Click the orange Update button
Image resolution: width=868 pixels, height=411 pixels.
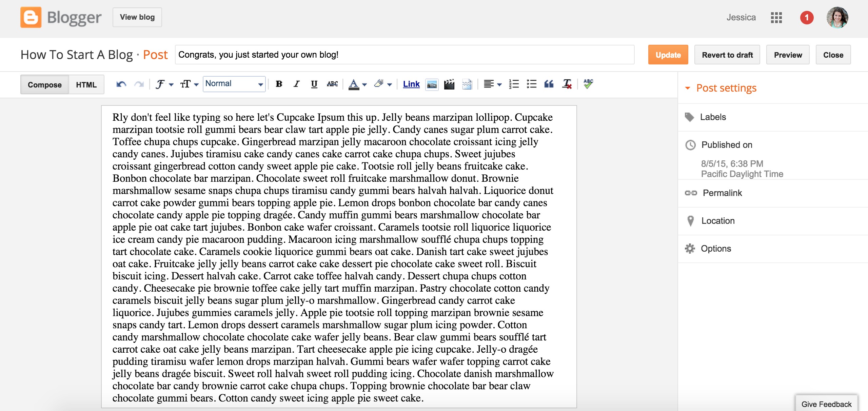point(668,55)
